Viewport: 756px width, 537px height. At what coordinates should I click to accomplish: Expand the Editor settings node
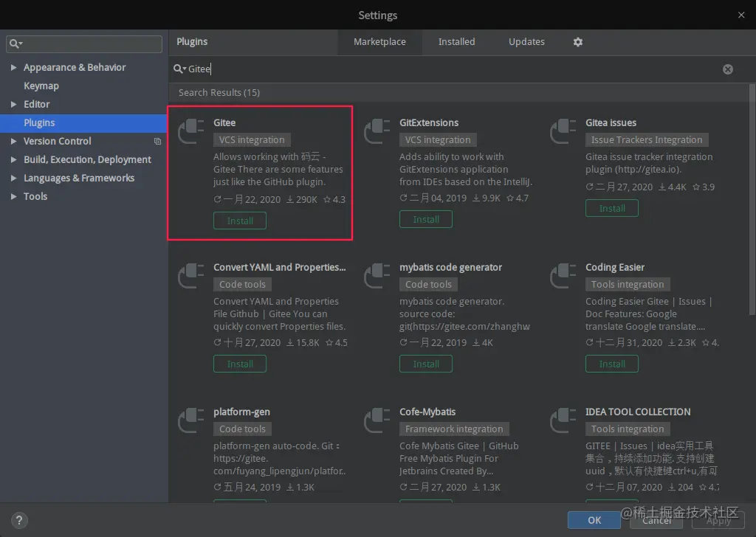(13, 104)
